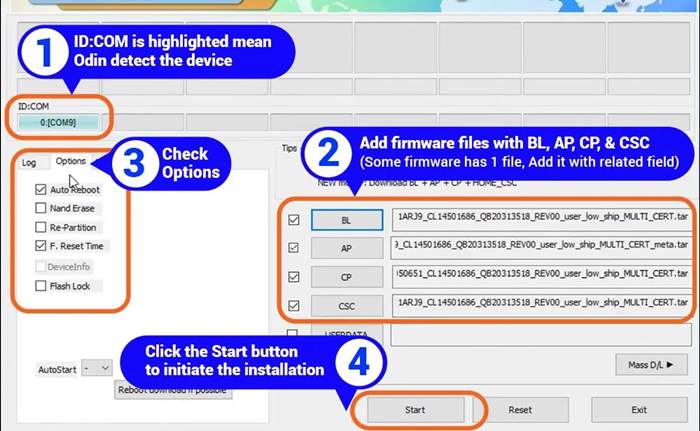Open the AutoStart dropdown
700x431 pixels.
click(x=97, y=368)
